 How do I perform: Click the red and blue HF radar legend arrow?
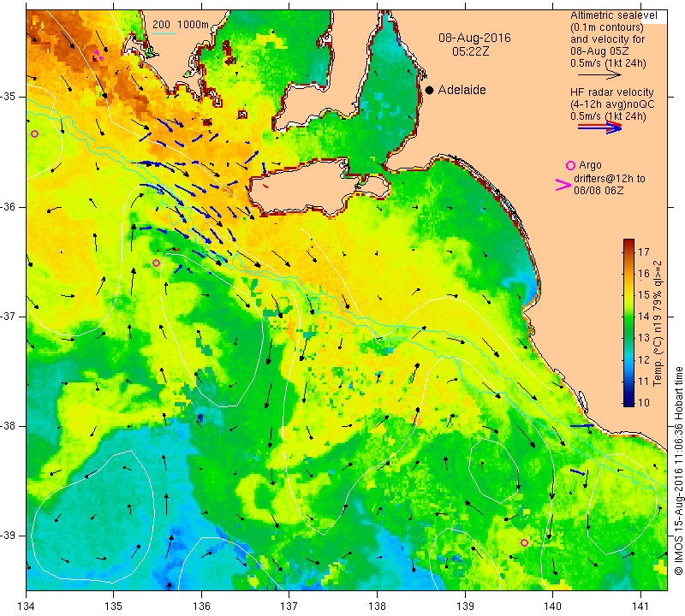600,127
